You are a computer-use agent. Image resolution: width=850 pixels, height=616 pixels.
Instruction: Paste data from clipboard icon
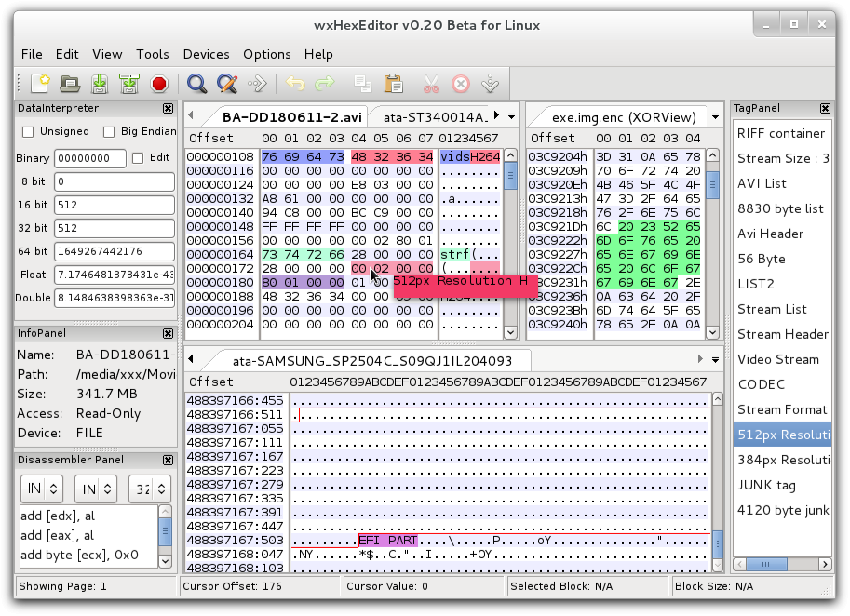tap(393, 84)
